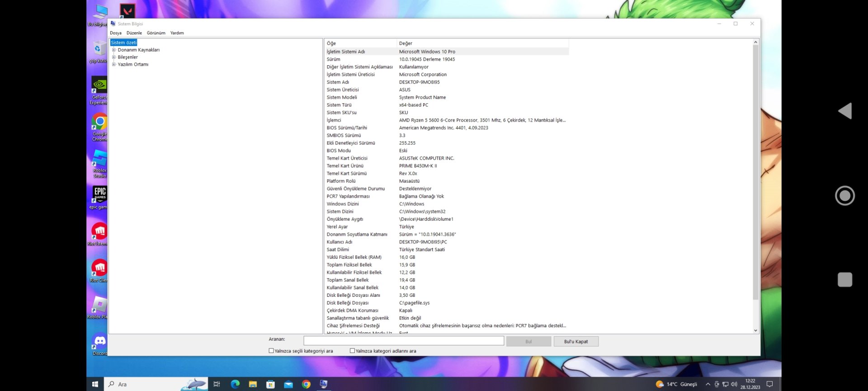
Task: Launch the Riot Client desktop shortcut
Action: tap(99, 271)
